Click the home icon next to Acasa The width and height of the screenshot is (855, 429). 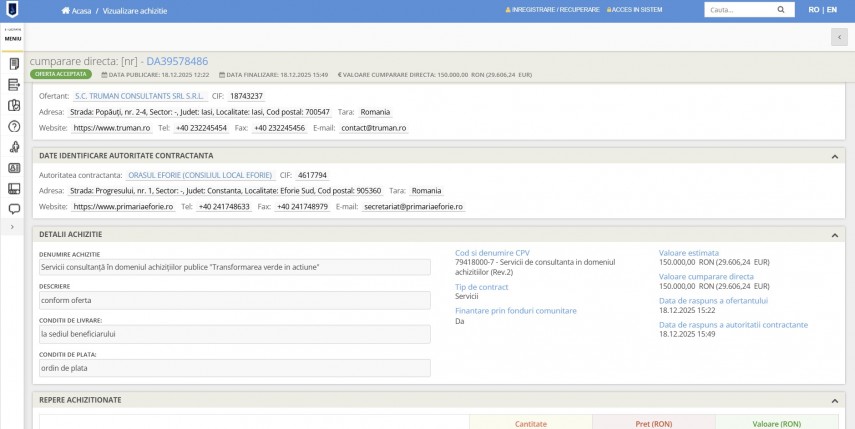click(66, 10)
